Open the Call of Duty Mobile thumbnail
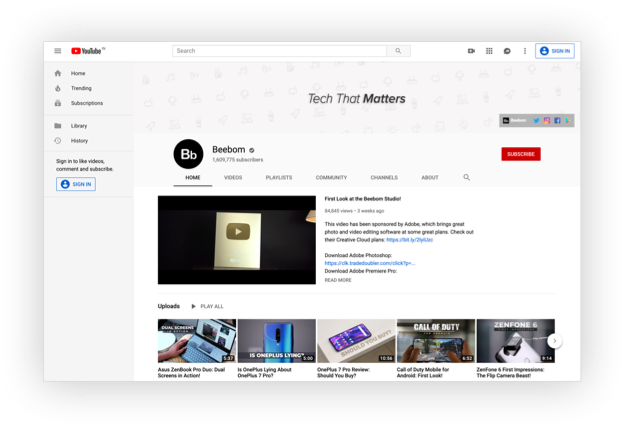The width and height of the screenshot is (625, 427). [x=435, y=340]
